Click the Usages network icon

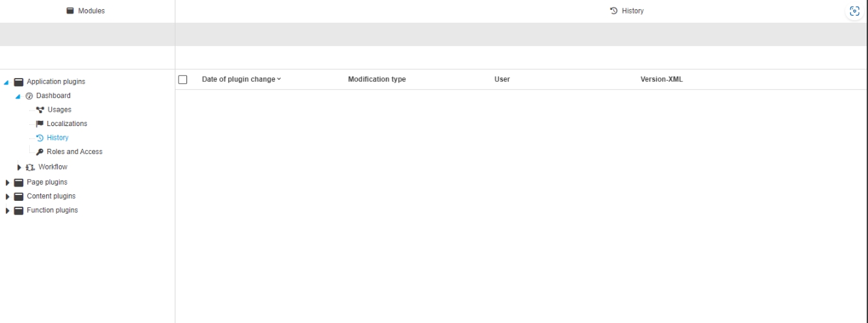(x=40, y=110)
